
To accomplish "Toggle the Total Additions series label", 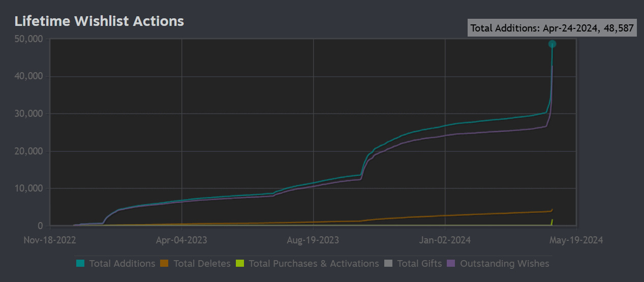I will [x=122, y=263].
